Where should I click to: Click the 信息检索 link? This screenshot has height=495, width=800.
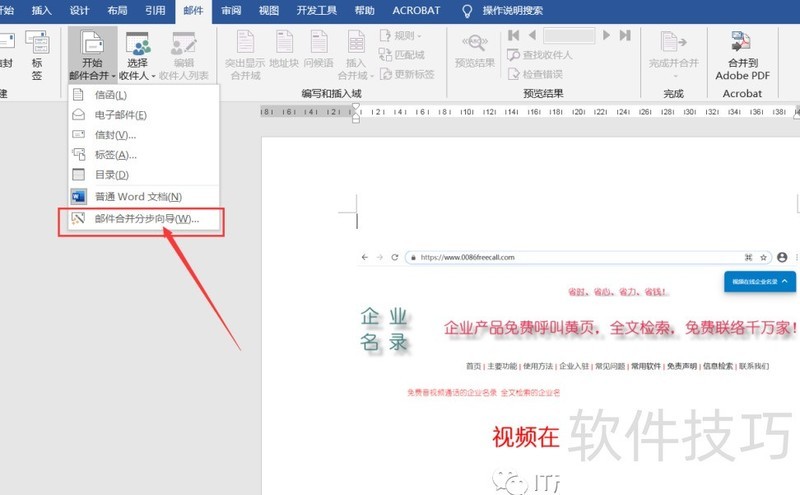(x=718, y=366)
